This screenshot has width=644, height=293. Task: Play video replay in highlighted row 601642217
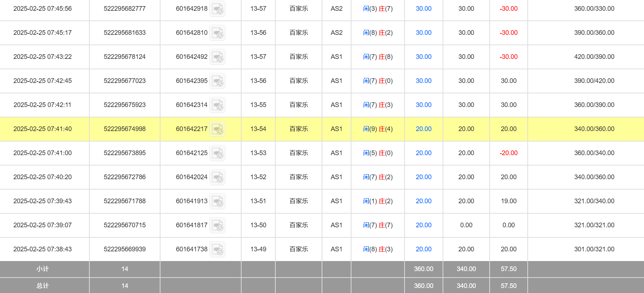coord(217,129)
